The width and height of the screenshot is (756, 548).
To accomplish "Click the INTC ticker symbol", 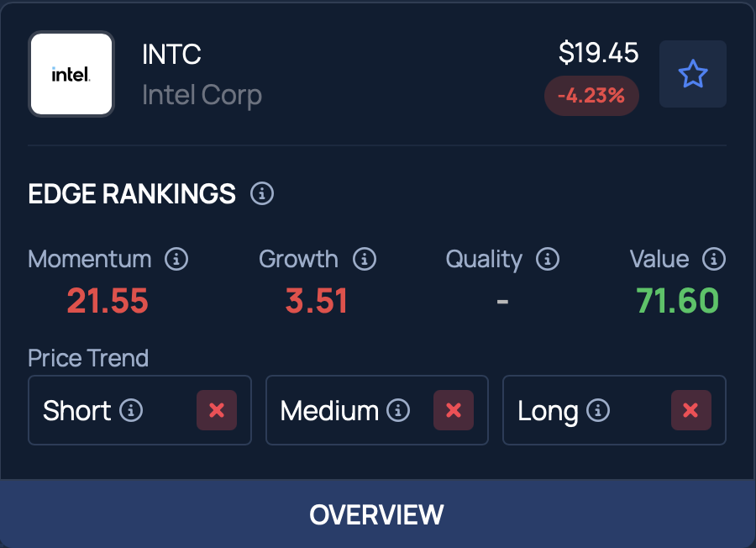I will coord(172,55).
